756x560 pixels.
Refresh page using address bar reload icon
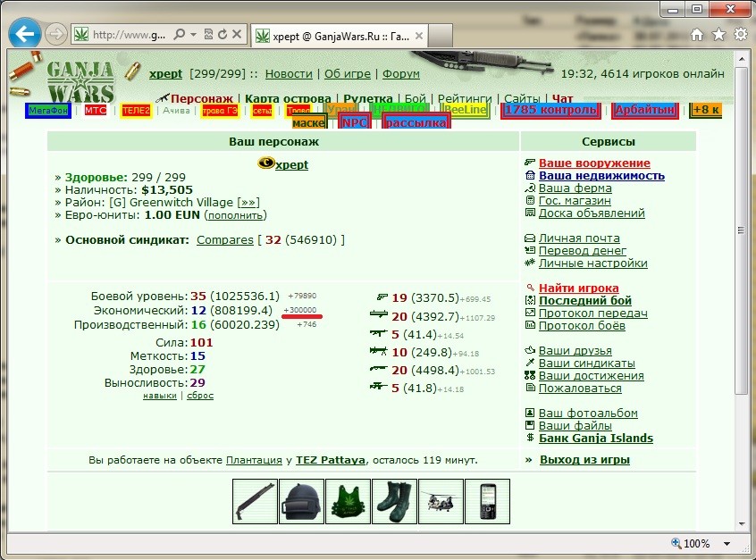click(223, 34)
